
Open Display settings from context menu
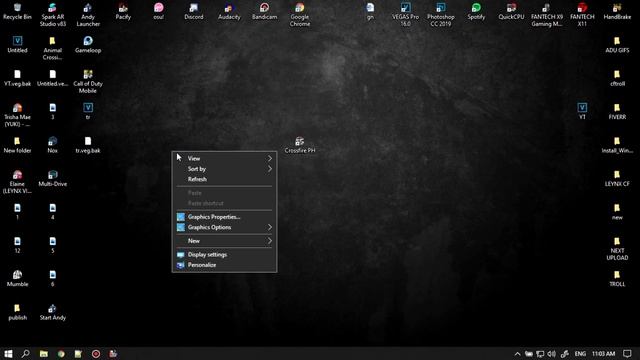(x=224, y=254)
